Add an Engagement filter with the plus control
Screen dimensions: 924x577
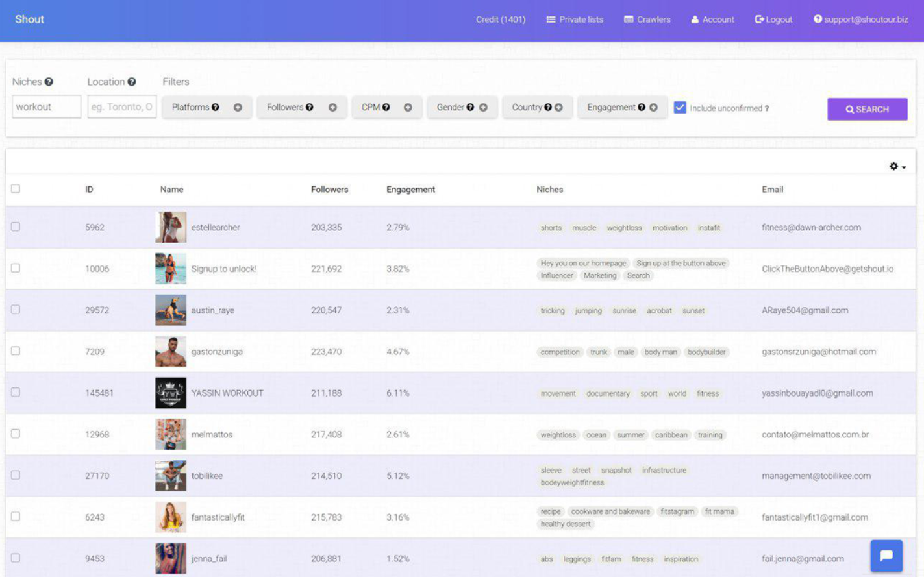(x=655, y=106)
